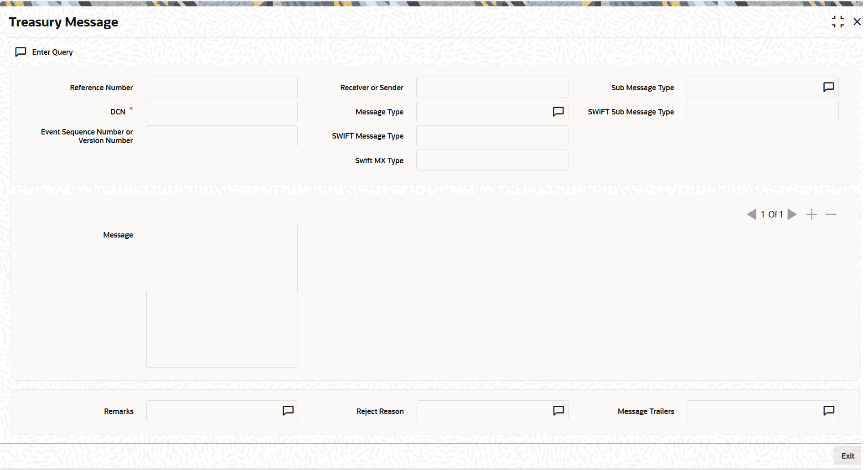This screenshot has height=470, width=868.
Task: Focus the Swift MX Type field
Action: coord(492,160)
